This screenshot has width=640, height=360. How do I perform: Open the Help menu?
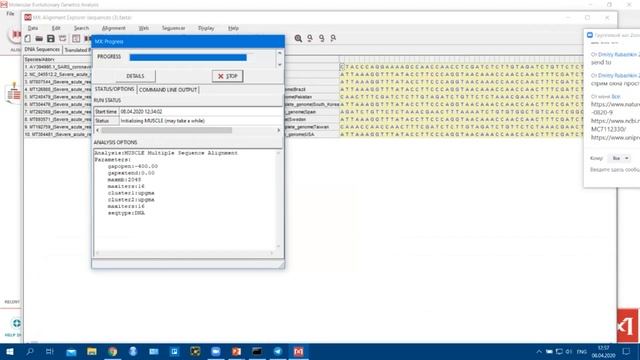[x=233, y=28]
